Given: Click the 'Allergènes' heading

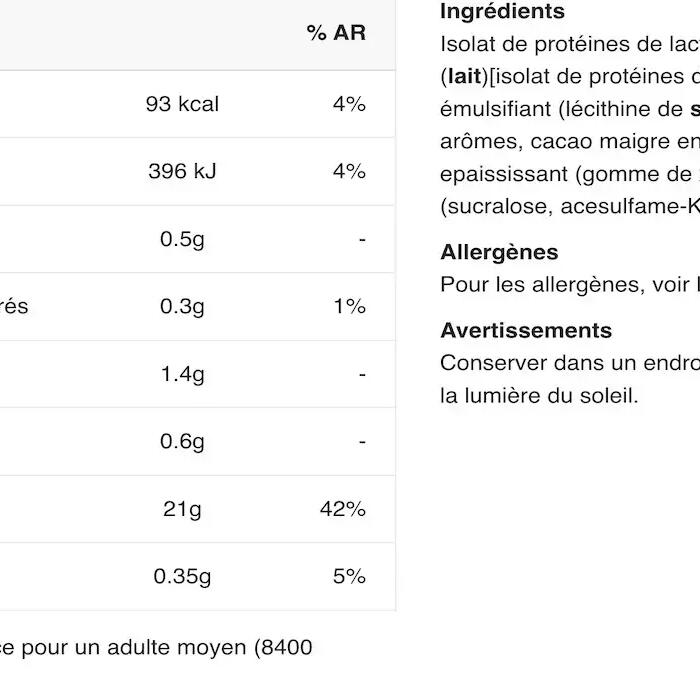Looking at the screenshot, I should tap(499, 252).
